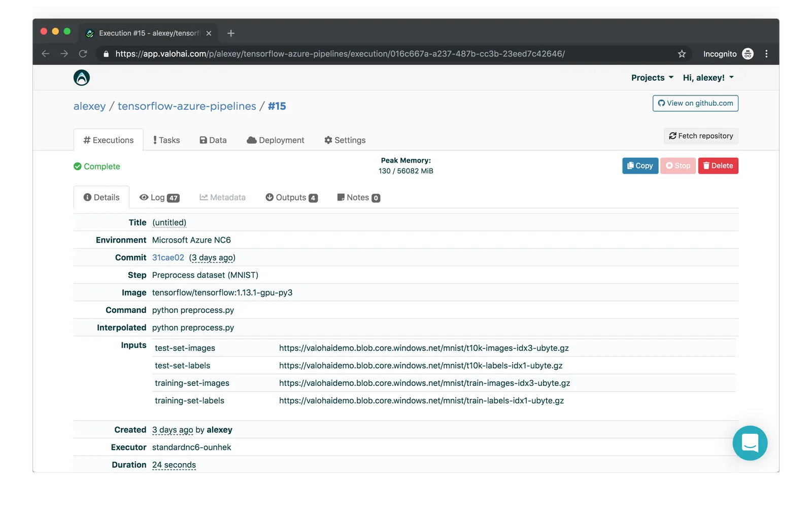
Task: Open the Metadata sub-tab
Action: tap(223, 197)
